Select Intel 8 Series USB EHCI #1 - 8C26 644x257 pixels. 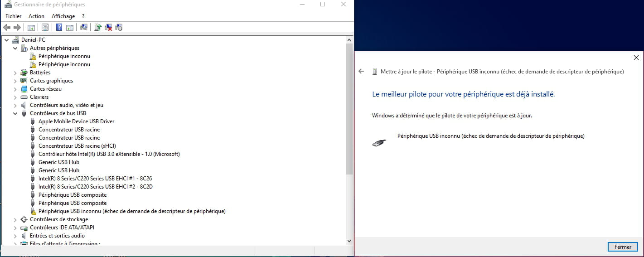pyautogui.click(x=95, y=179)
